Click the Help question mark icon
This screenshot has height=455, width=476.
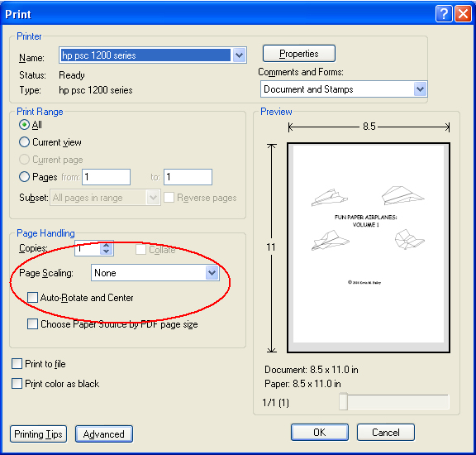coord(444,14)
